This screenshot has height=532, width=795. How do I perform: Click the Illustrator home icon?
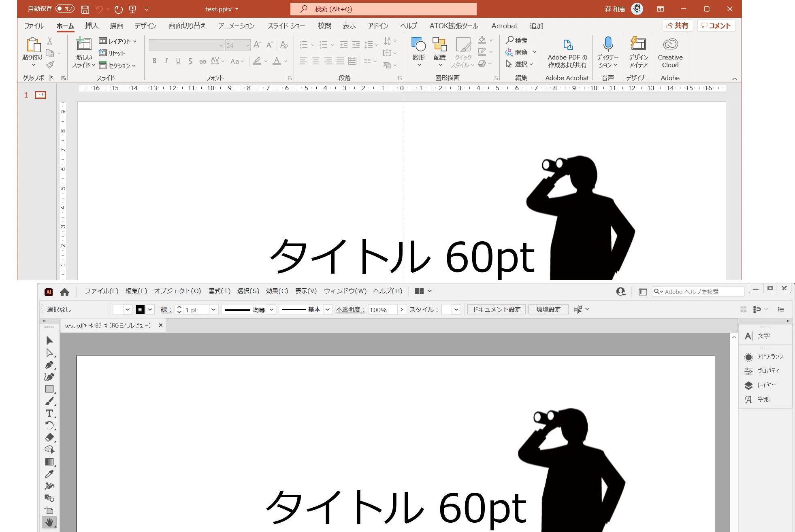tap(64, 292)
